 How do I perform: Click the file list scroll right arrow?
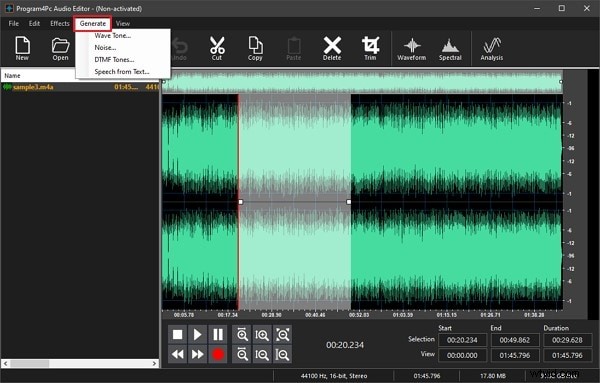155,363
